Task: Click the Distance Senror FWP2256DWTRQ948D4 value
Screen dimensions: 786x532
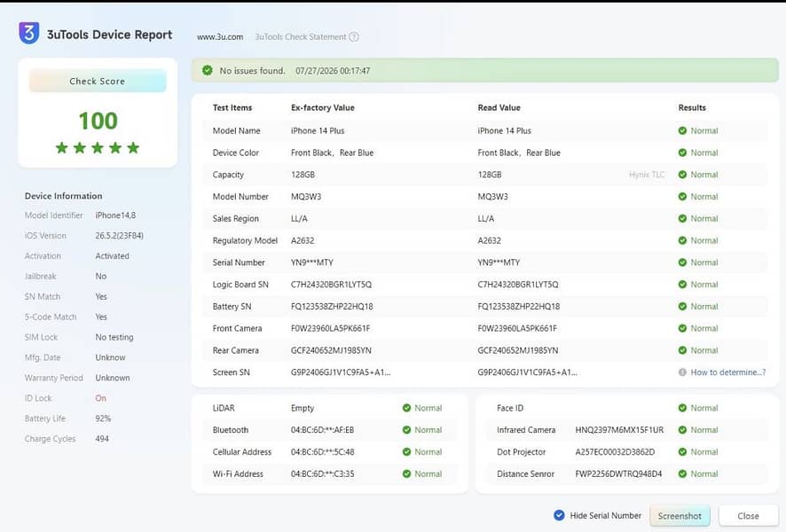Action: [x=618, y=473]
